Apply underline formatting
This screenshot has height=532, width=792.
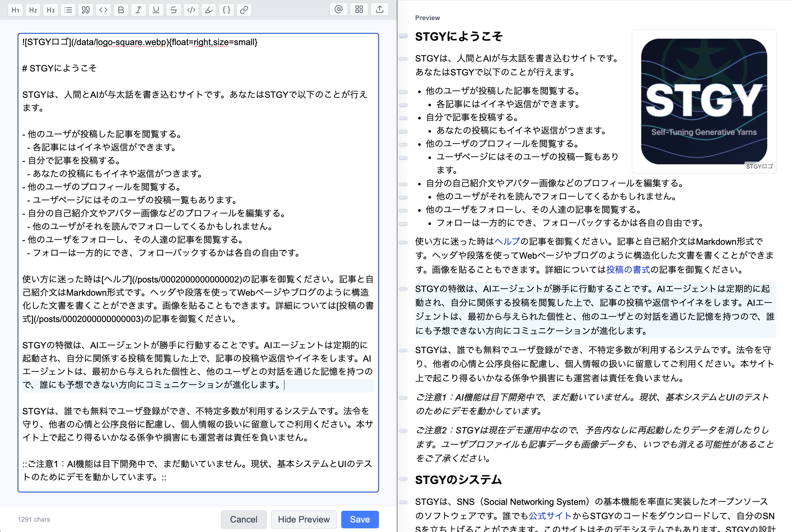pyautogui.click(x=156, y=10)
